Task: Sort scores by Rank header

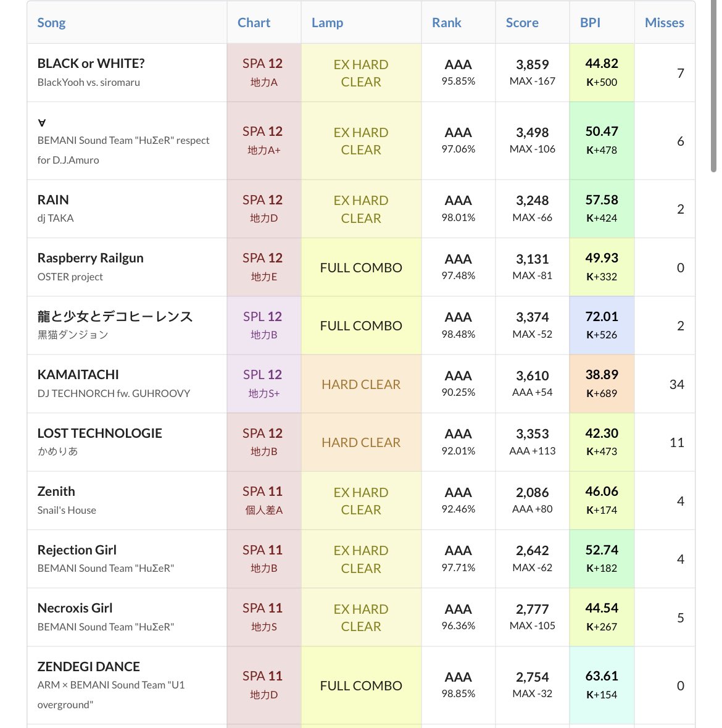Action: click(446, 23)
